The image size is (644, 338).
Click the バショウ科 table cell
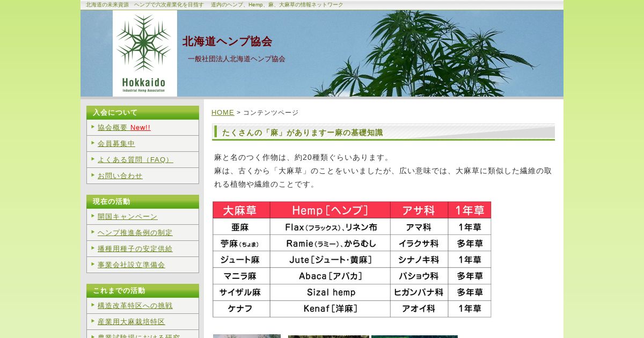(419, 276)
